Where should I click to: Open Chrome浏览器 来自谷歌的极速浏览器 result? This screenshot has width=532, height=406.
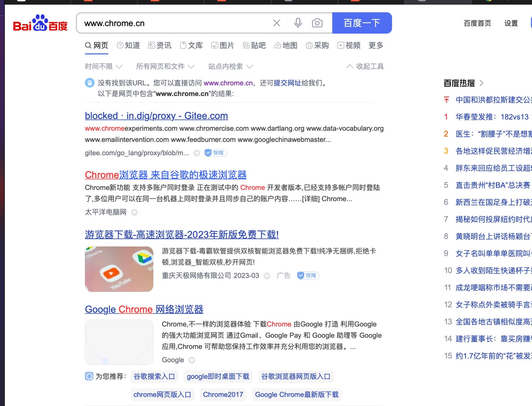(x=166, y=175)
